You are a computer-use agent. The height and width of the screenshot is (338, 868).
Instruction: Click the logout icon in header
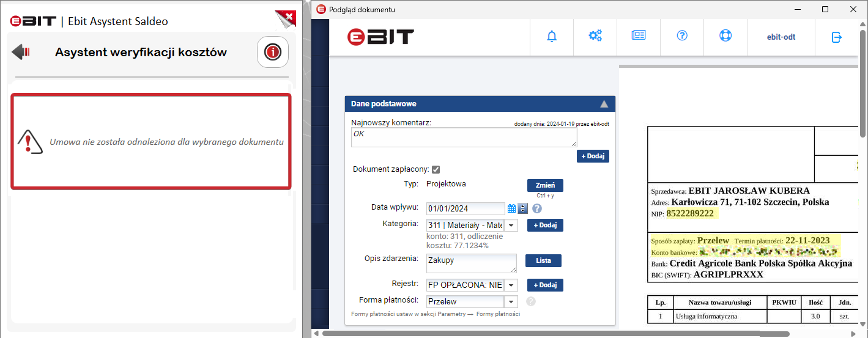pyautogui.click(x=837, y=37)
